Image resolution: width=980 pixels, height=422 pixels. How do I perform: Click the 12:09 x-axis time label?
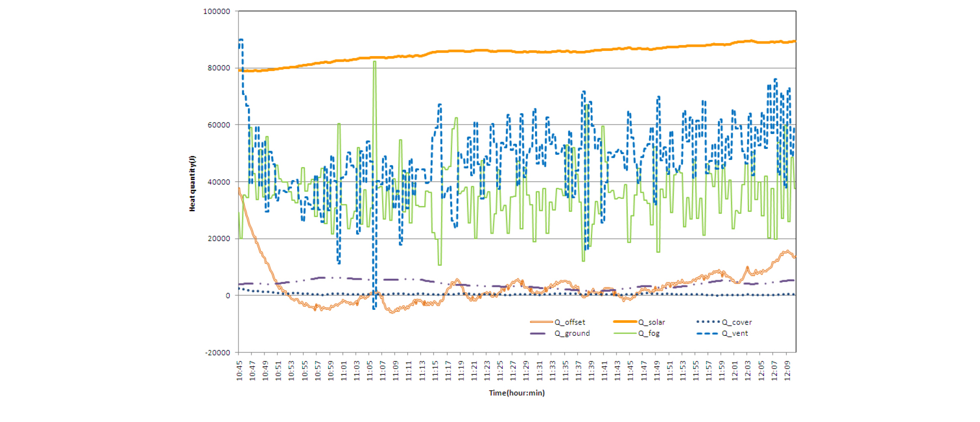787,371
